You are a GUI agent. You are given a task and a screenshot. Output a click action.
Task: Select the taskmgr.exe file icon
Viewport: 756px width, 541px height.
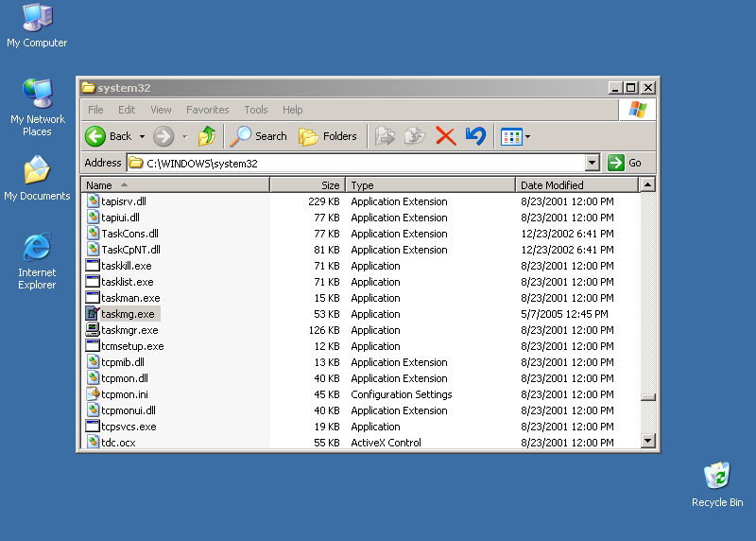[x=93, y=330]
